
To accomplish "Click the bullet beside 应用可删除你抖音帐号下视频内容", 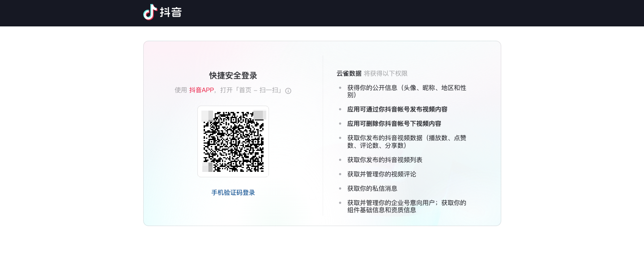I will (x=340, y=124).
